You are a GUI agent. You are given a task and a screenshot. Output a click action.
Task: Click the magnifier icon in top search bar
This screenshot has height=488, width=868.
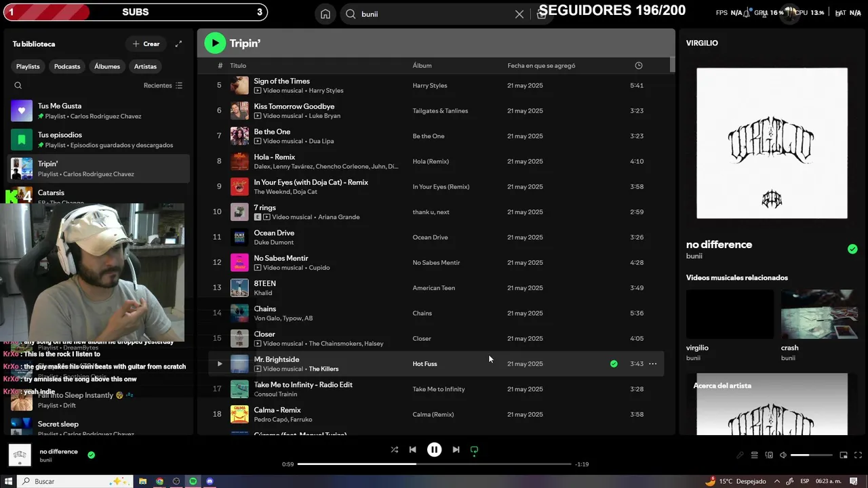(x=351, y=14)
